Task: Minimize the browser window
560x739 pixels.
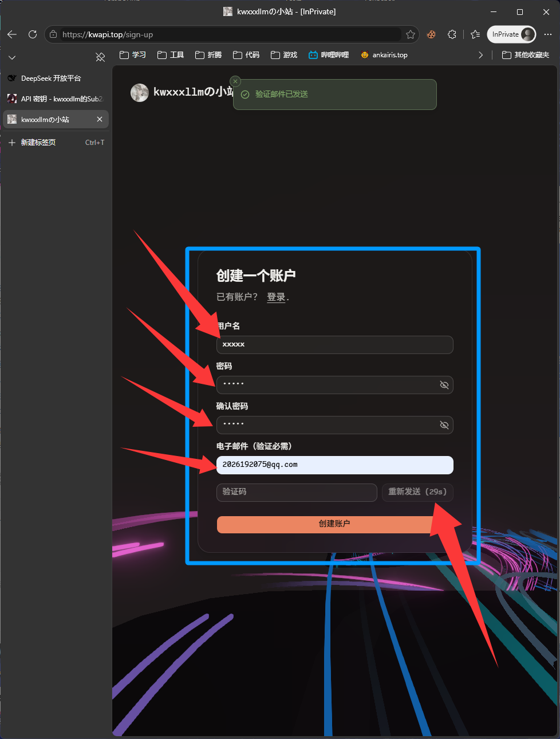Action: 494,11
